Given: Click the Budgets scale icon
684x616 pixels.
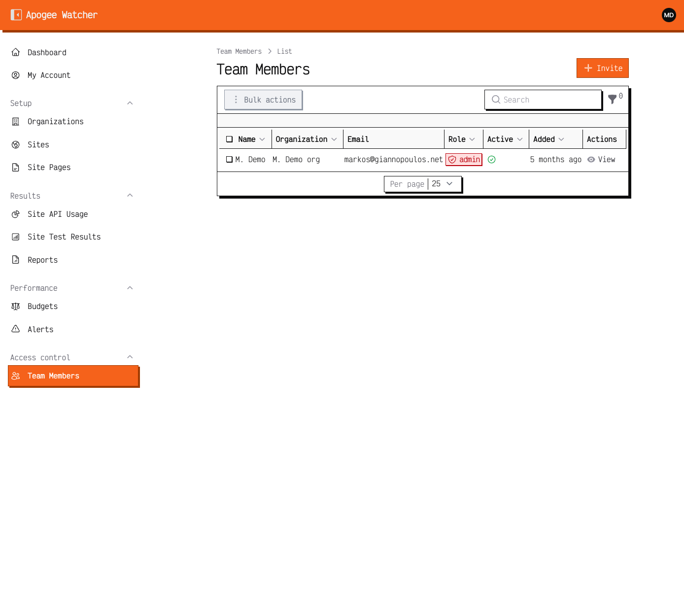Looking at the screenshot, I should pyautogui.click(x=16, y=307).
